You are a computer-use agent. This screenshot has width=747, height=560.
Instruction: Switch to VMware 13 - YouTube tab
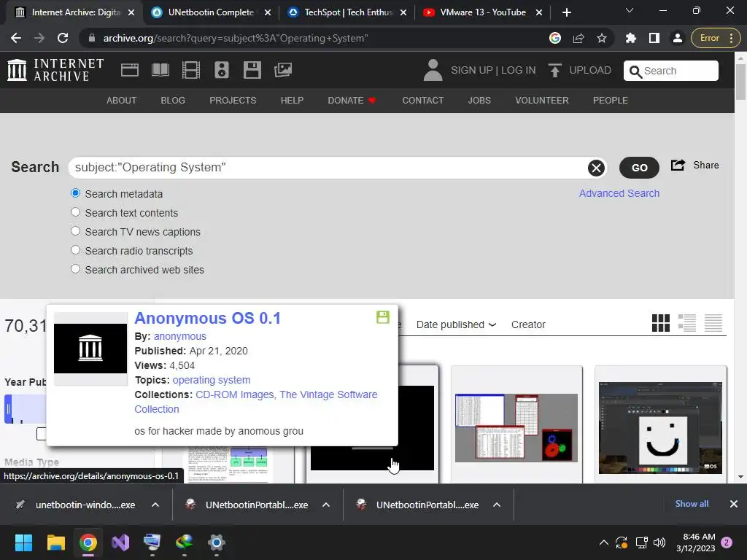pos(483,12)
